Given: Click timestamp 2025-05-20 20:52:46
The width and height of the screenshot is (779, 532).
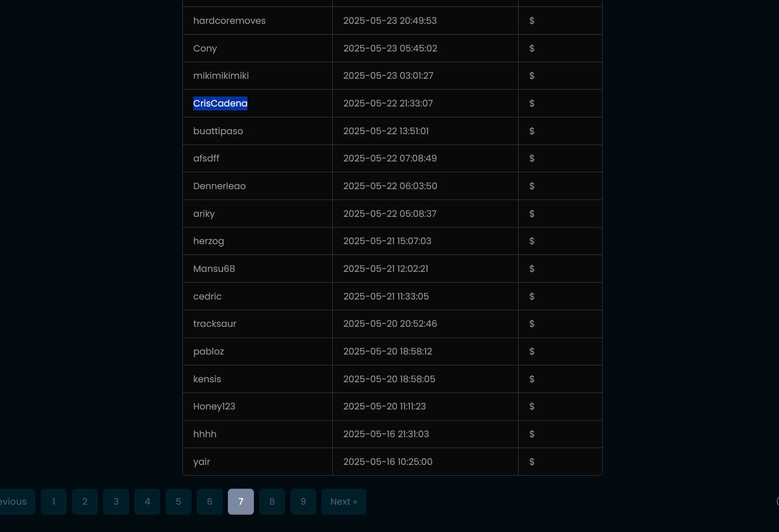Looking at the screenshot, I should pos(390,324).
